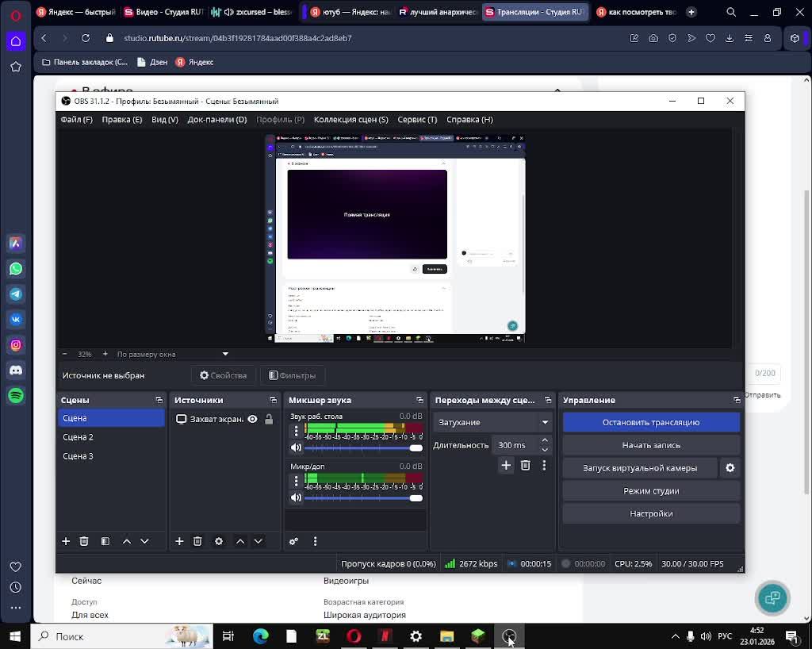The height and width of the screenshot is (649, 812).
Task: Hide the Screen Capture source eye
Action: (252, 419)
